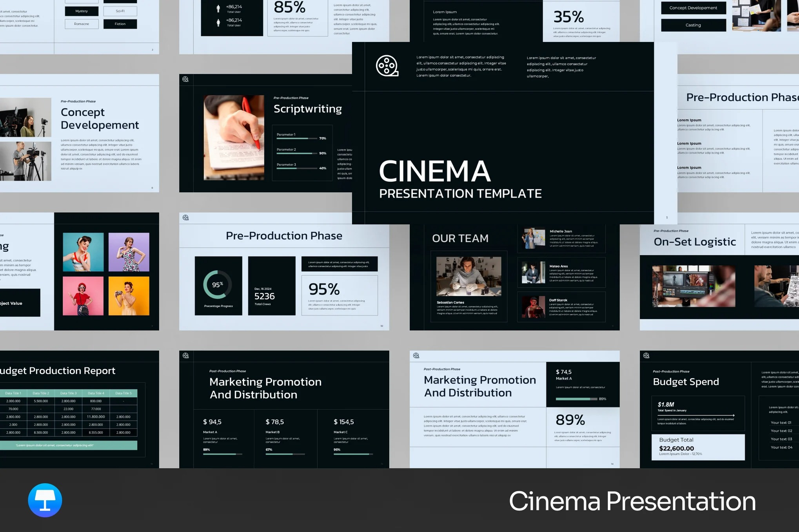Screen dimensions: 799x532
Task: Select the Fiction genre button
Action: 120,24
